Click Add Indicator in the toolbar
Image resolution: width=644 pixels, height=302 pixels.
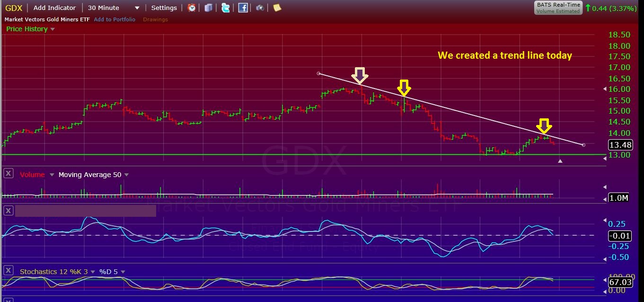click(x=54, y=8)
